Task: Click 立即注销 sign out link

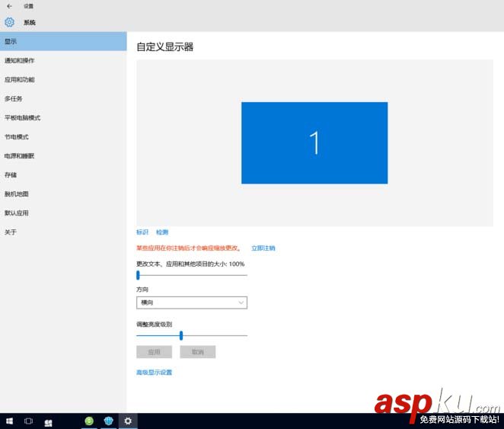Action: 263,248
